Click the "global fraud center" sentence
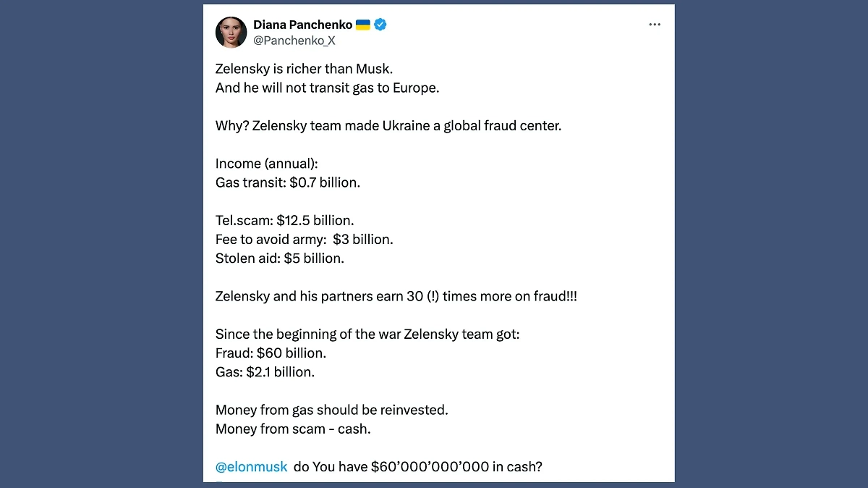 click(x=388, y=126)
